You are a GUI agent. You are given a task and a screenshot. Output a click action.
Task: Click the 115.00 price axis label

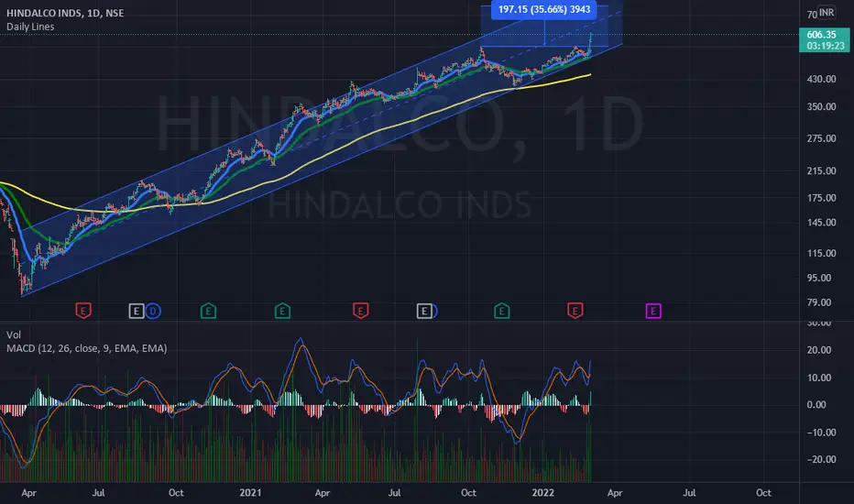[821, 253]
